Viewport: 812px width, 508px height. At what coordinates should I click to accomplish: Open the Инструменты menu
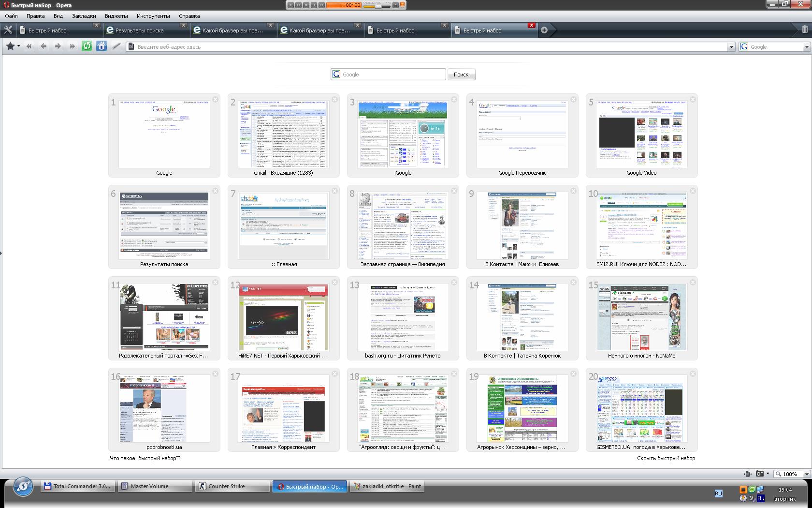(153, 16)
